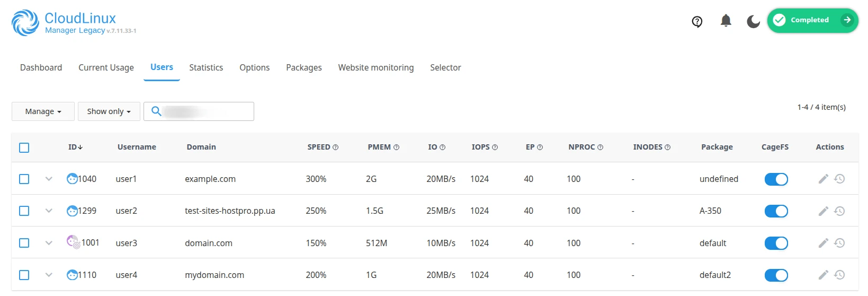Click the help question mark icon in header
The height and width of the screenshot is (296, 868).
pyautogui.click(x=697, y=21)
